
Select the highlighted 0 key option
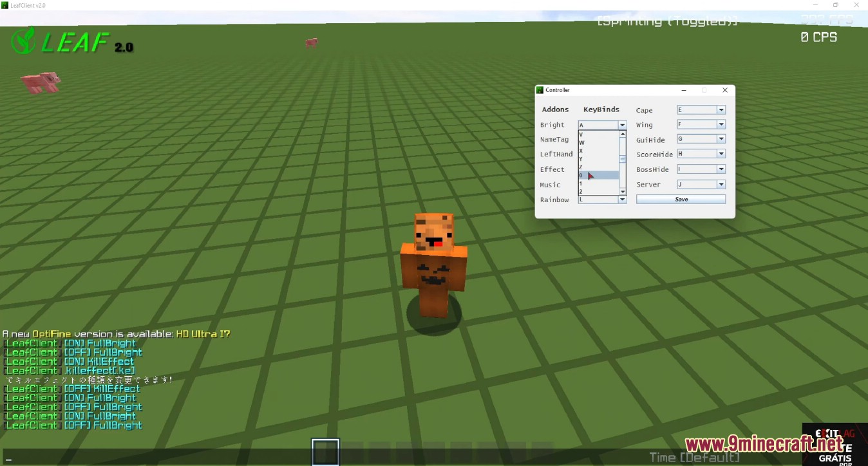pyautogui.click(x=599, y=175)
